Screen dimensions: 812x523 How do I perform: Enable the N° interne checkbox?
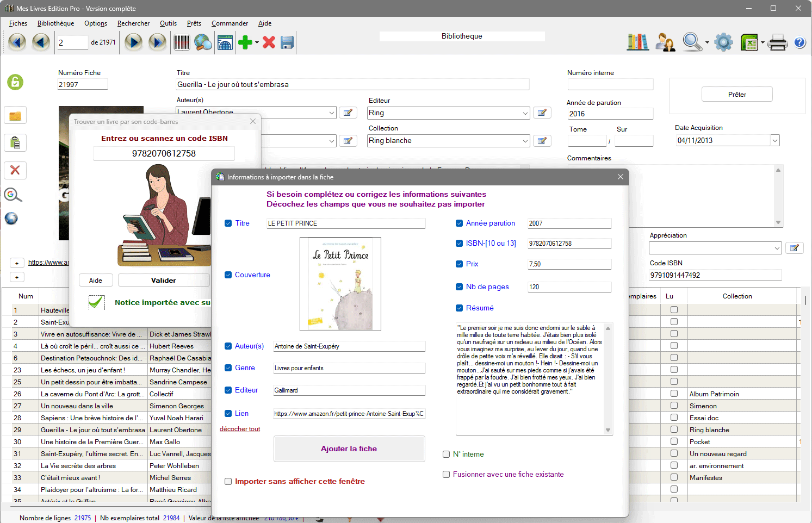[447, 454]
